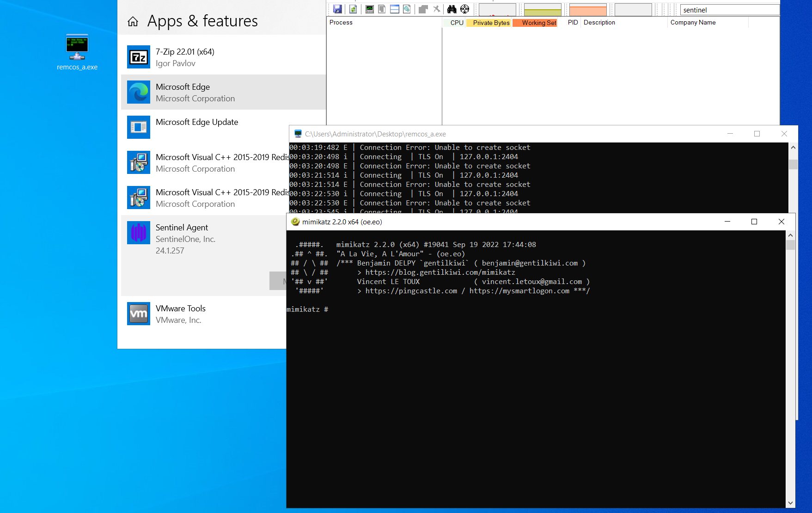The image size is (812, 513).
Task: Click the filter field containing 'sentinel'
Action: click(730, 10)
